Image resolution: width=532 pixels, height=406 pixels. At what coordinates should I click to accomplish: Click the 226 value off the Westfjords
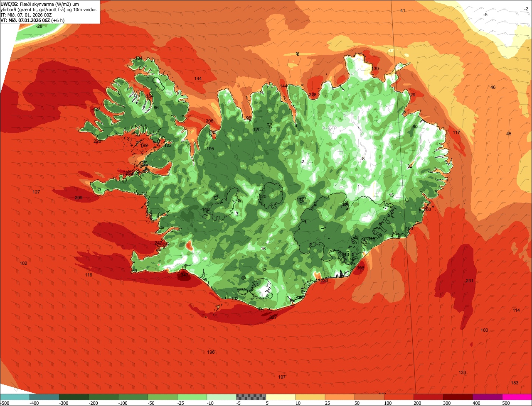pos(97,141)
